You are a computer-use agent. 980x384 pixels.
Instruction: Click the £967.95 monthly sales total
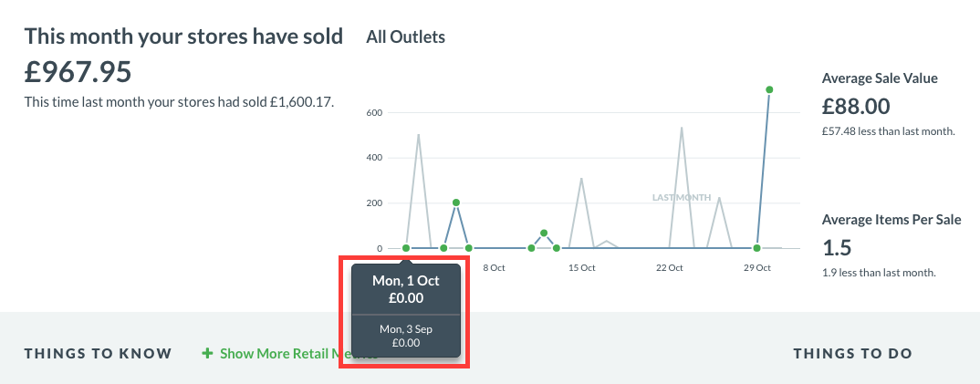tap(78, 71)
